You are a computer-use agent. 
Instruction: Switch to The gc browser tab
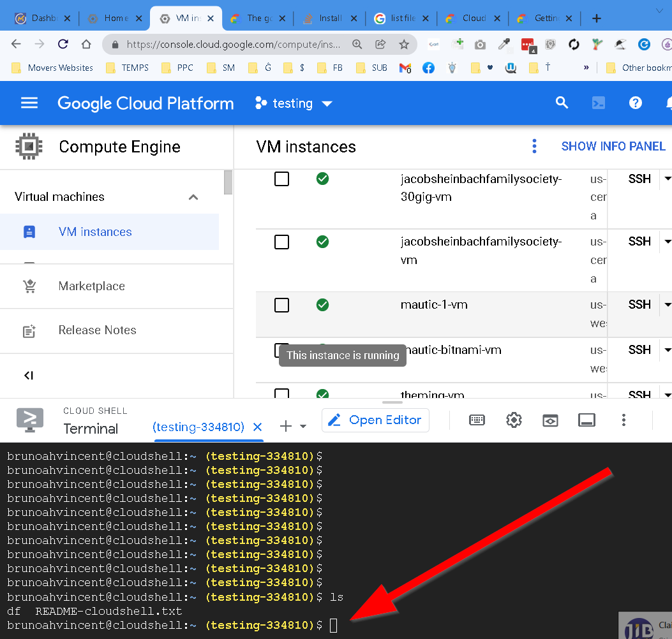pos(258,18)
